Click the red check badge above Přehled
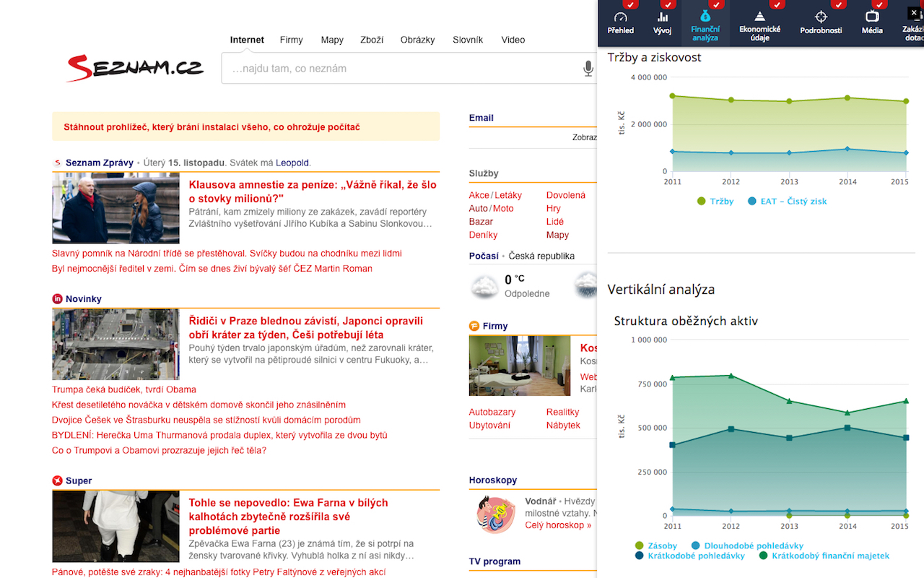 (x=632, y=4)
